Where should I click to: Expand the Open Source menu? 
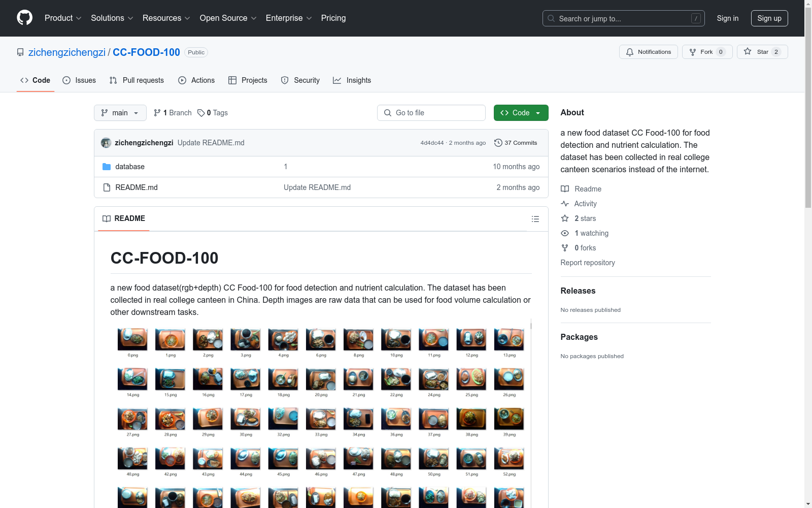point(228,18)
